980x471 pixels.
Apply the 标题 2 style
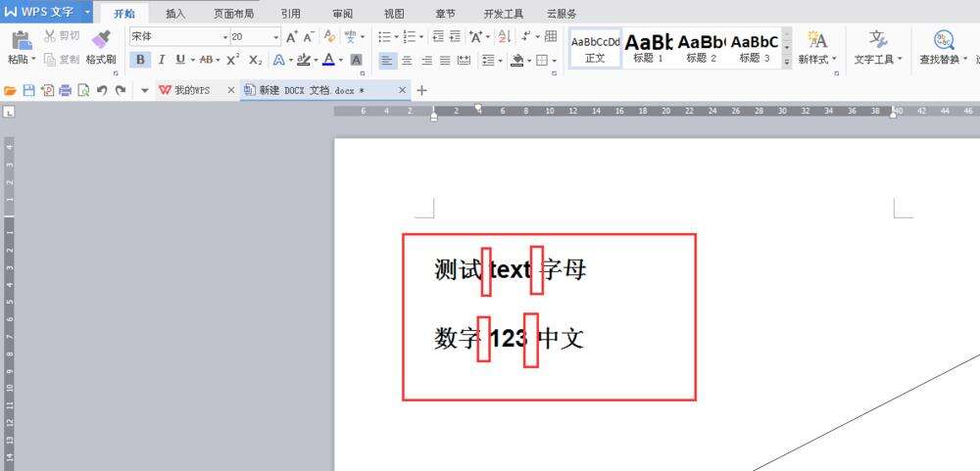pos(702,48)
